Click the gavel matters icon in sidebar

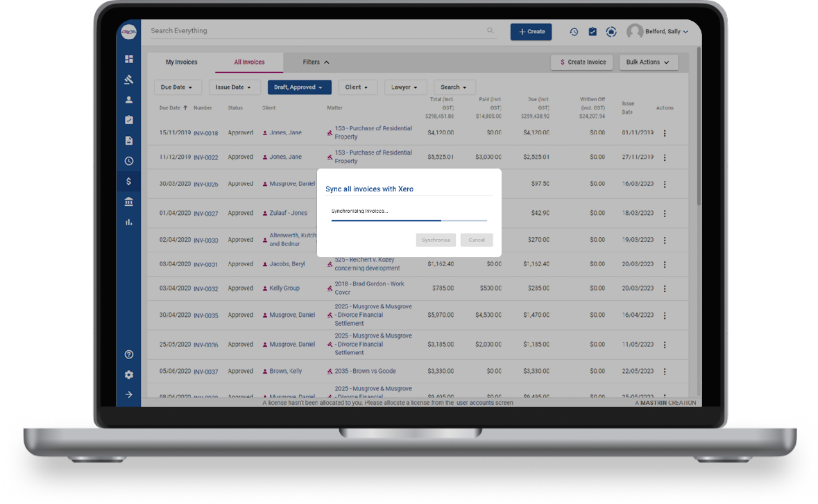(128, 79)
